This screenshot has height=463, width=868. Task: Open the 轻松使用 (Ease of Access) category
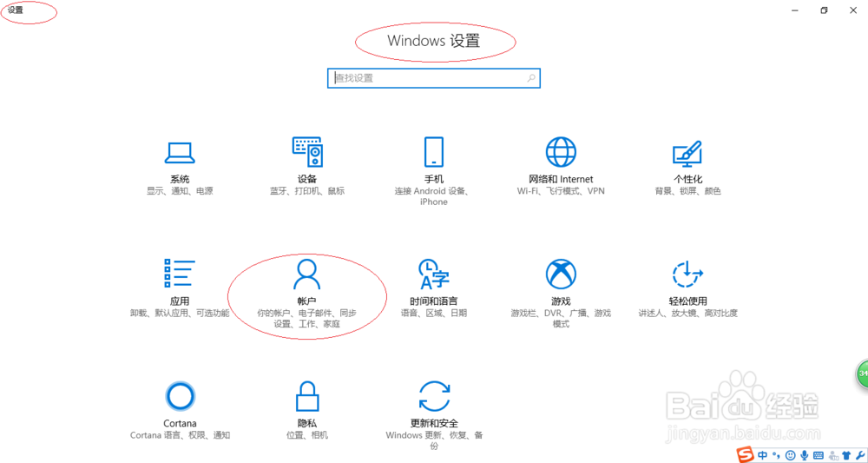point(687,288)
